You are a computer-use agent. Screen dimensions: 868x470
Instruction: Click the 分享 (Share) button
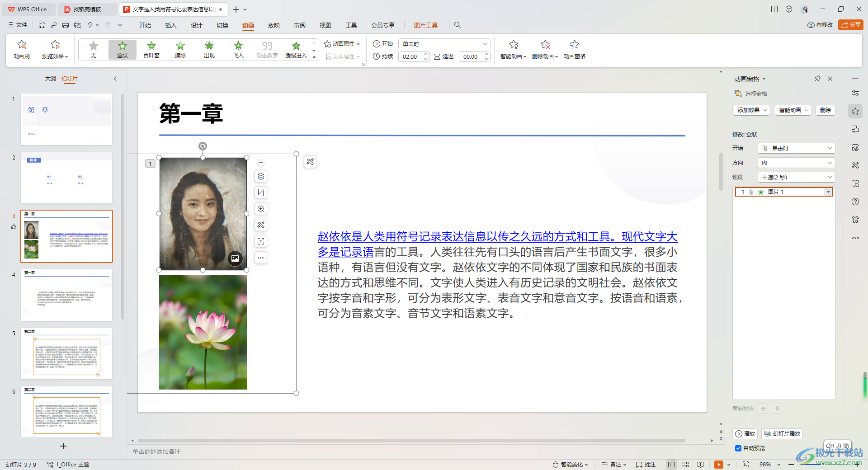tap(851, 25)
